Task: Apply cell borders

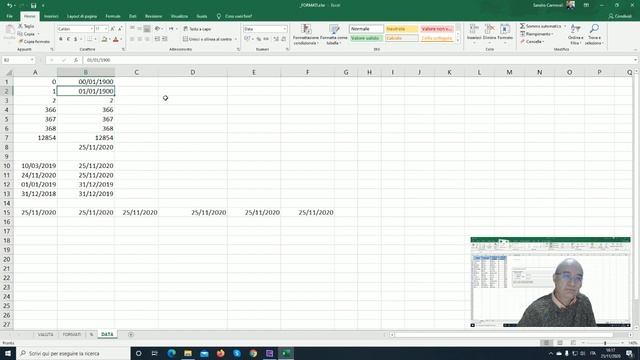Action: [90, 39]
